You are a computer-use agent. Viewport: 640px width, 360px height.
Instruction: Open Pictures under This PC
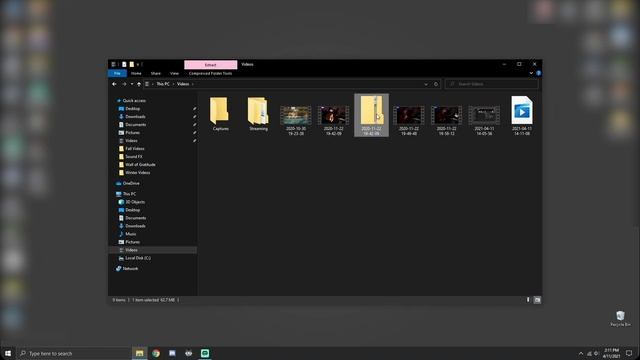point(132,242)
